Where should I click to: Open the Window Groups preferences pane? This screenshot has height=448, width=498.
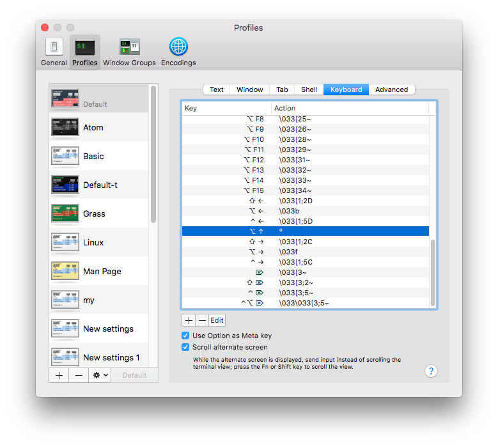click(x=129, y=52)
